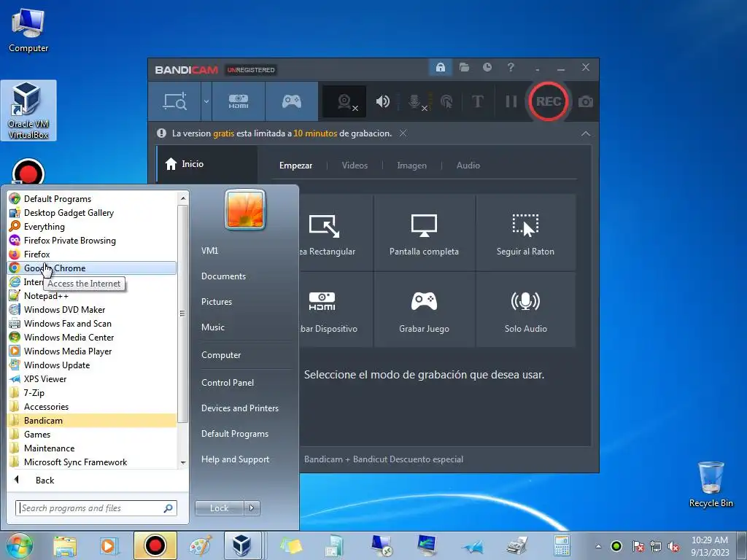This screenshot has height=560, width=747.
Task: Take a screenshot with the camera icon
Action: 586,101
